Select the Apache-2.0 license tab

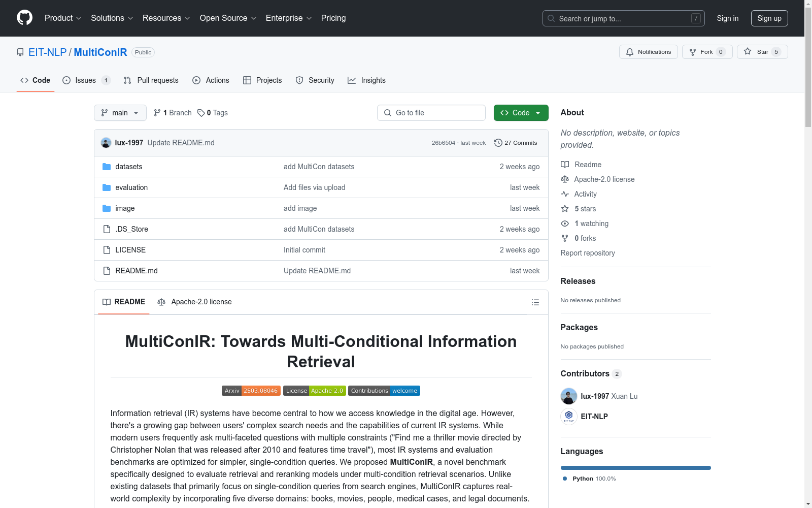[x=195, y=302]
